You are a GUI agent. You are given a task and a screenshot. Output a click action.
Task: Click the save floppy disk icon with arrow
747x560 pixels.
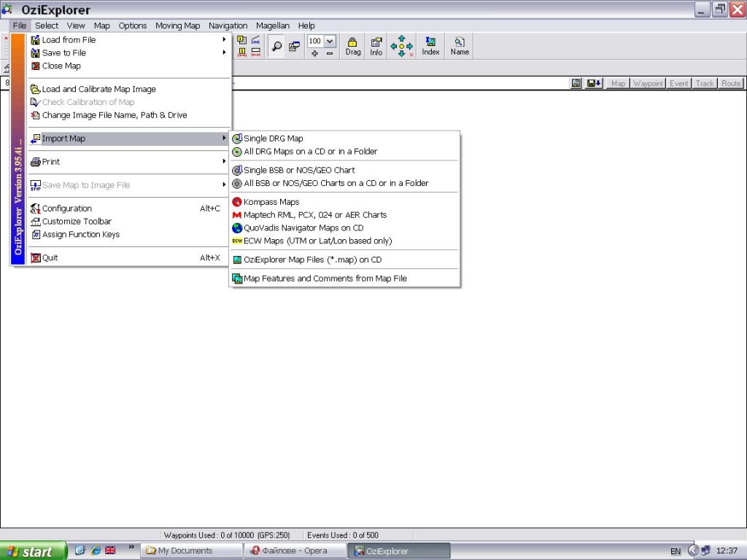[594, 83]
